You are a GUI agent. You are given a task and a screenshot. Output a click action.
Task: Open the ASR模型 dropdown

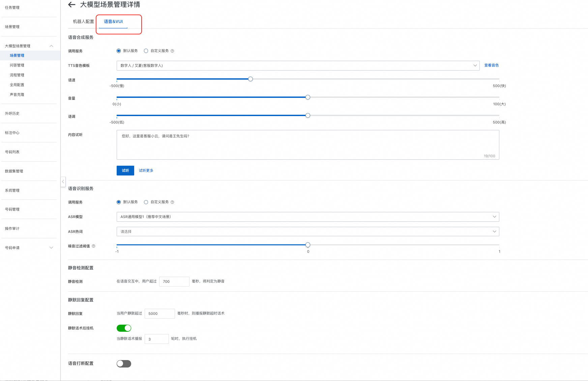(307, 217)
